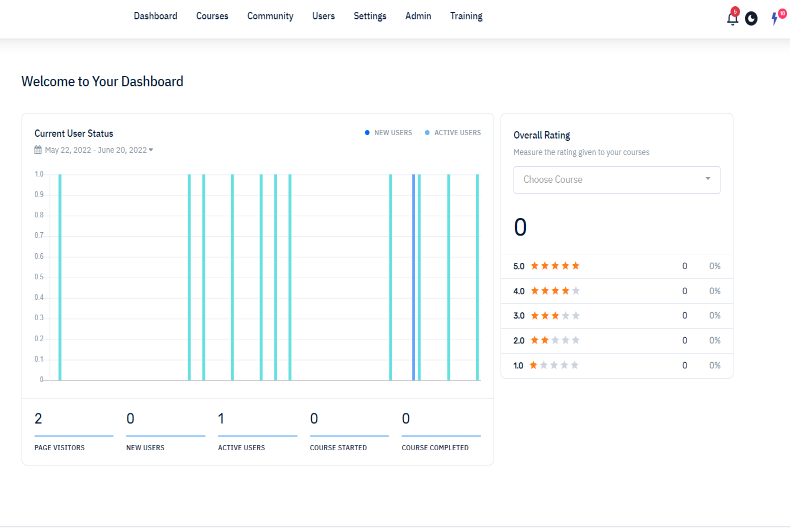Screen dimensions: 790x528
Task: Expand the May 22 - June 20 date range
Action: [97, 150]
